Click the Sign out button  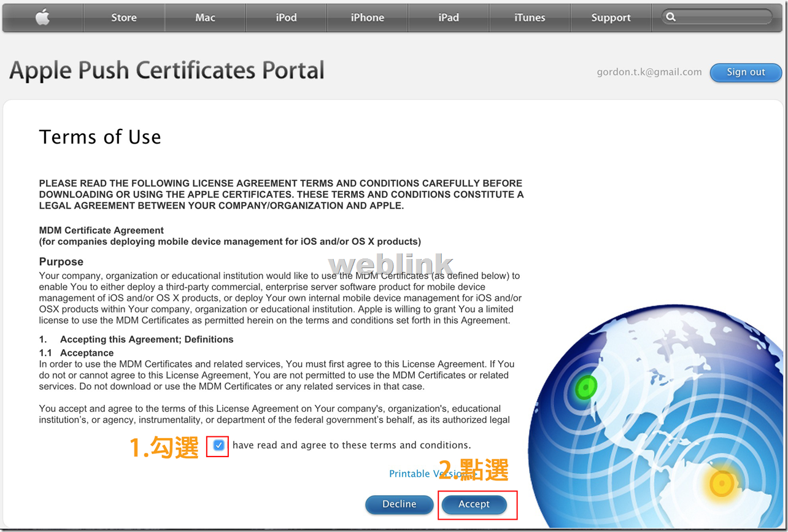coord(746,72)
